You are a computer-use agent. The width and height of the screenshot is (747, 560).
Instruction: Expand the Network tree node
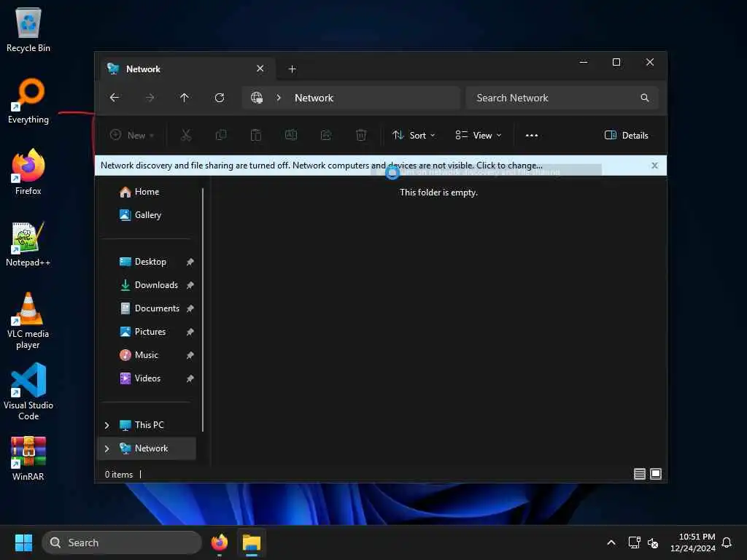(107, 448)
